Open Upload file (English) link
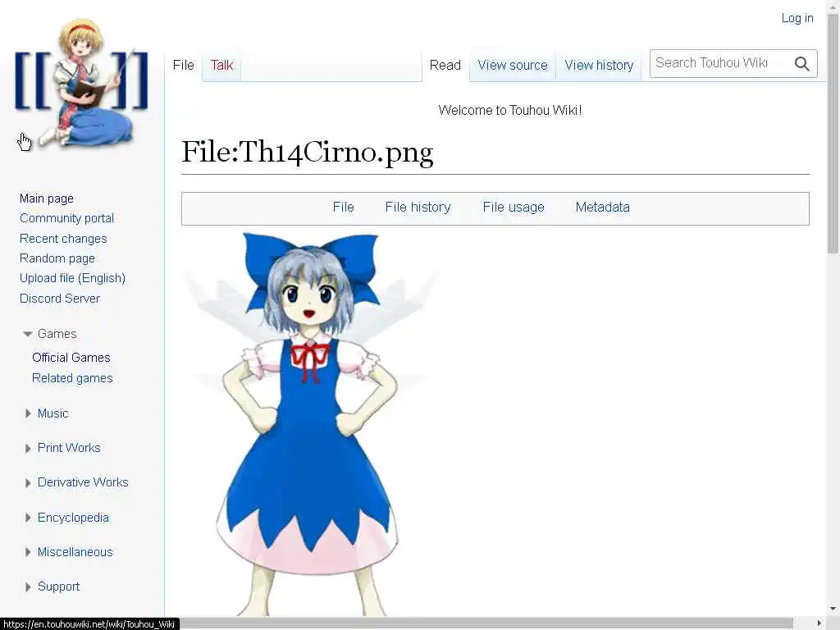Image resolution: width=840 pixels, height=630 pixels. pos(72,278)
